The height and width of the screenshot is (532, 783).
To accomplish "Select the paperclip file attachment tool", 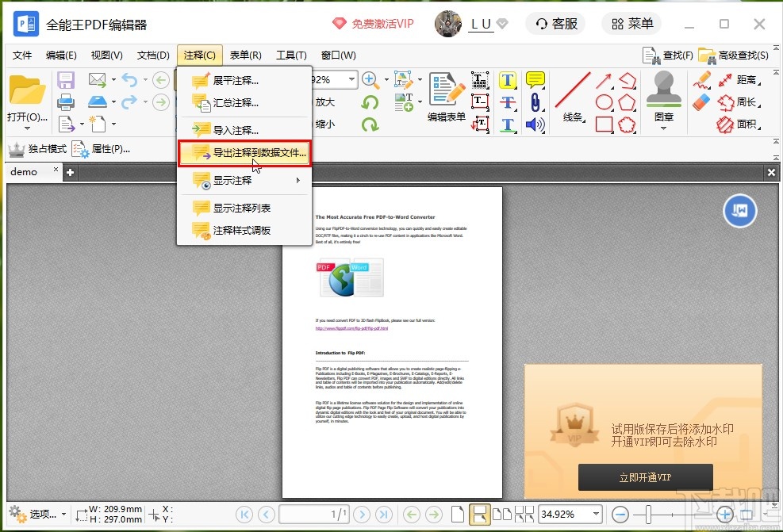I will [x=535, y=102].
